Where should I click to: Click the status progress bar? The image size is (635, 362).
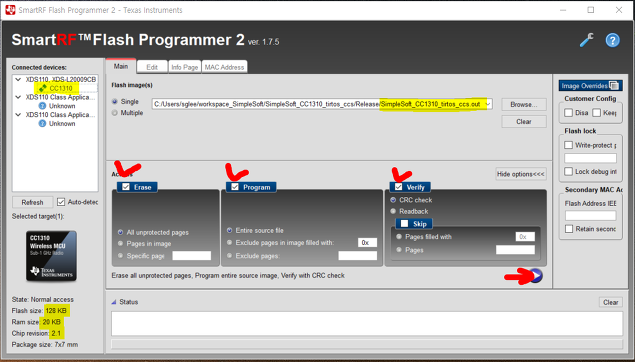tap(367, 345)
